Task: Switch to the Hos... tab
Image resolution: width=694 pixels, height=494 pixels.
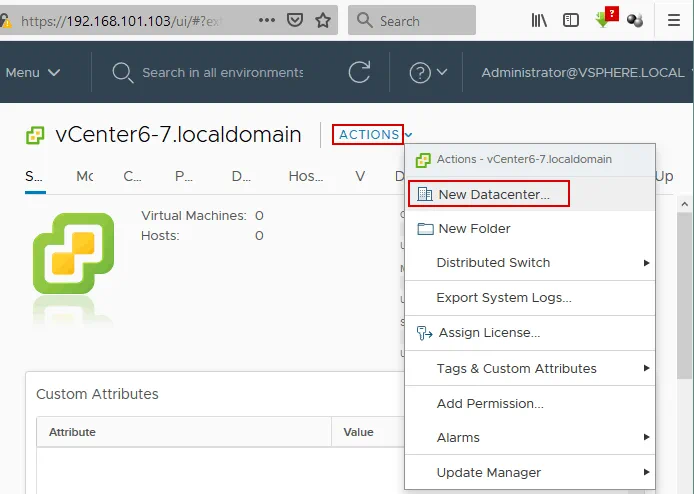Action: pyautogui.click(x=306, y=177)
